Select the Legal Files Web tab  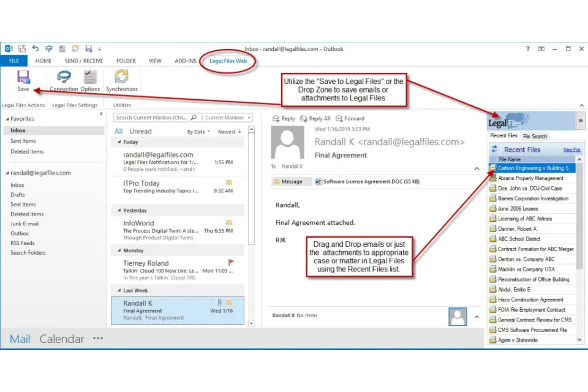[x=228, y=61]
